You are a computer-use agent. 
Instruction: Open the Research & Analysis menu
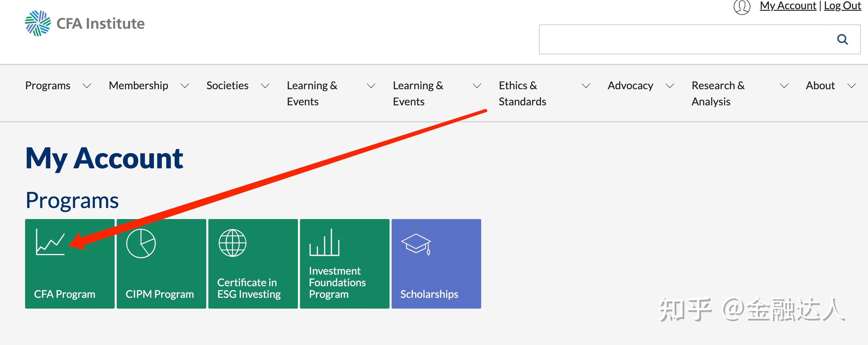coord(718,93)
